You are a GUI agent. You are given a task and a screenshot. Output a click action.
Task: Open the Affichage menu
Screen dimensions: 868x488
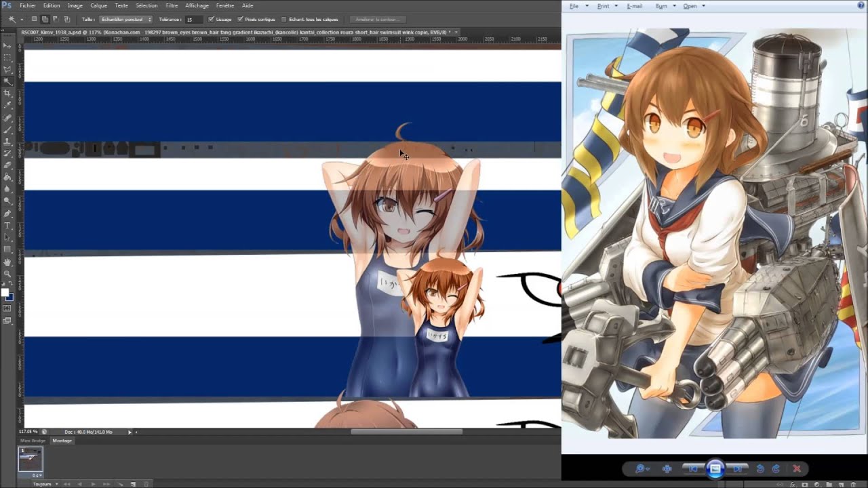coord(197,5)
